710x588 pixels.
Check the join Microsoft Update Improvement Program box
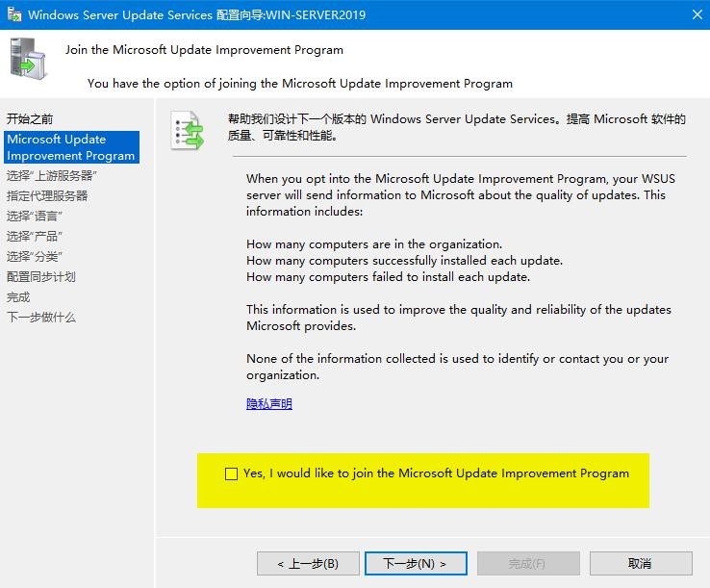231,473
